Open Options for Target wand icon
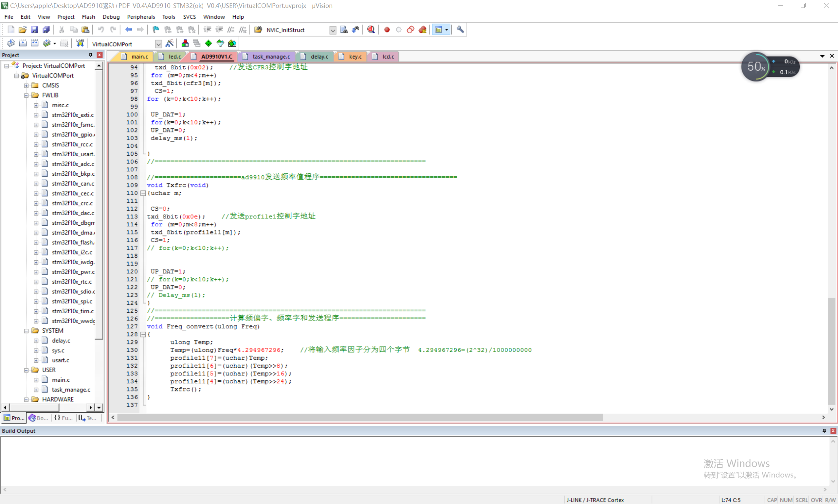Screen dimensions: 838x504 pos(169,43)
